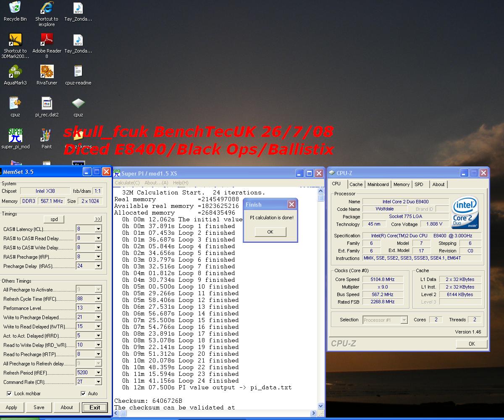This screenshot has width=504, height=420.
Task: Click the Bus Speed 567.2 MHz value
Action: (x=382, y=294)
